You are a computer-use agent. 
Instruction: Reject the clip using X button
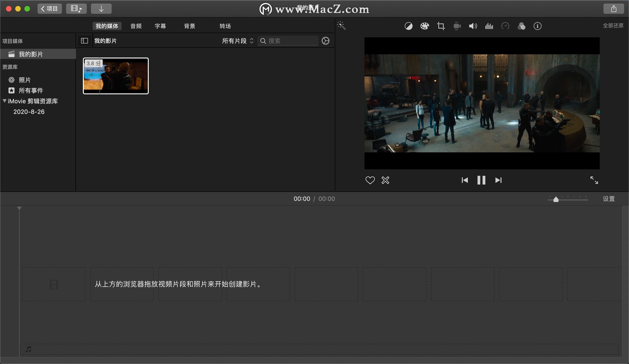(x=385, y=180)
